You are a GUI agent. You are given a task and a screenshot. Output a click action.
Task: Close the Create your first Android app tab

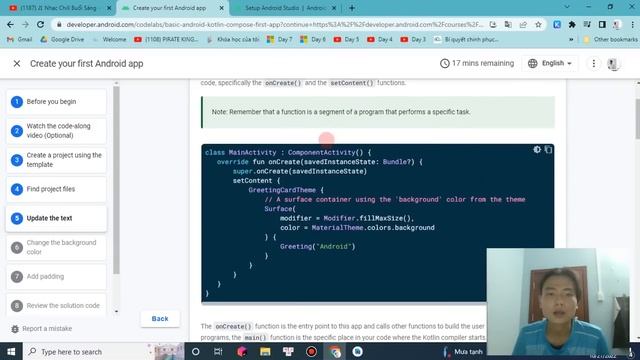pyautogui.click(x=222, y=8)
